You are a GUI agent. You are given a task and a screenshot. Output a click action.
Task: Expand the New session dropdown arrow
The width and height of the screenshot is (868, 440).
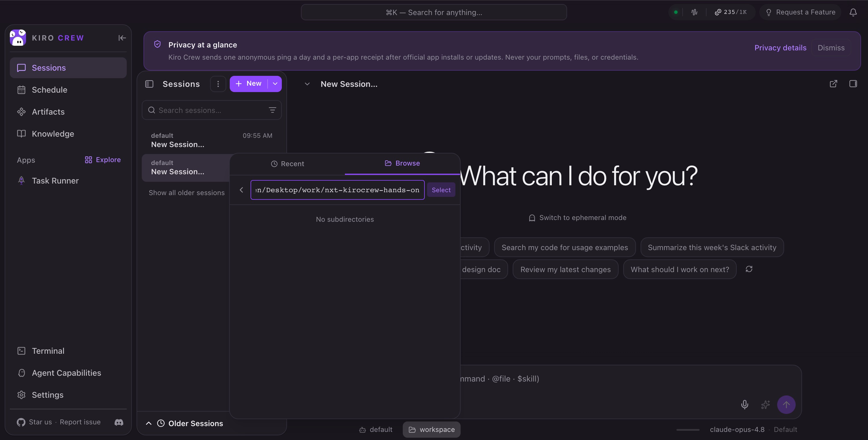click(x=275, y=84)
